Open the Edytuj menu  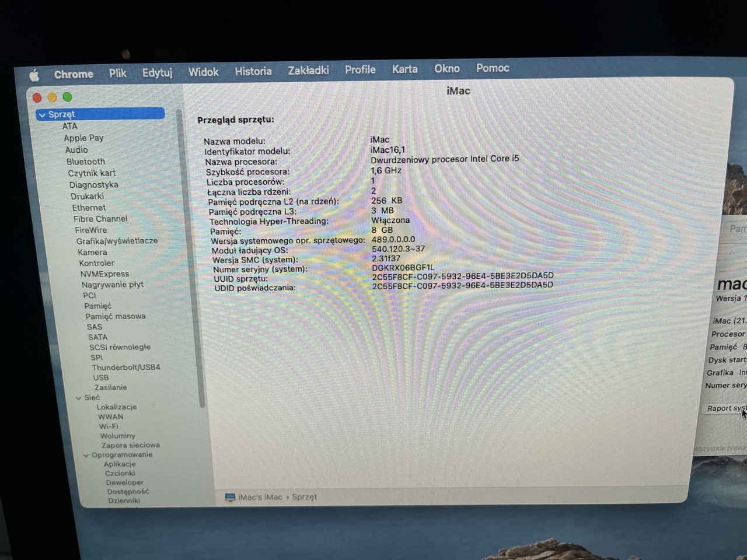point(157,73)
